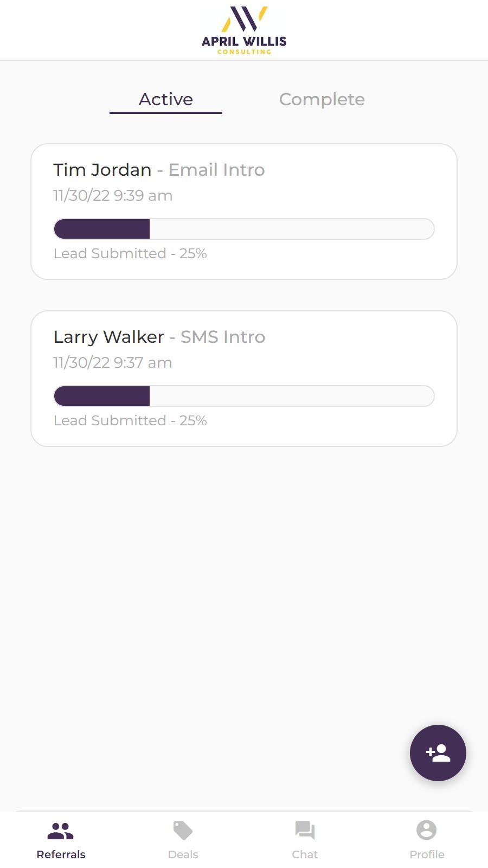Viewport: 488px width, 868px height.
Task: Open the Chat bubbles icon
Action: point(305,831)
